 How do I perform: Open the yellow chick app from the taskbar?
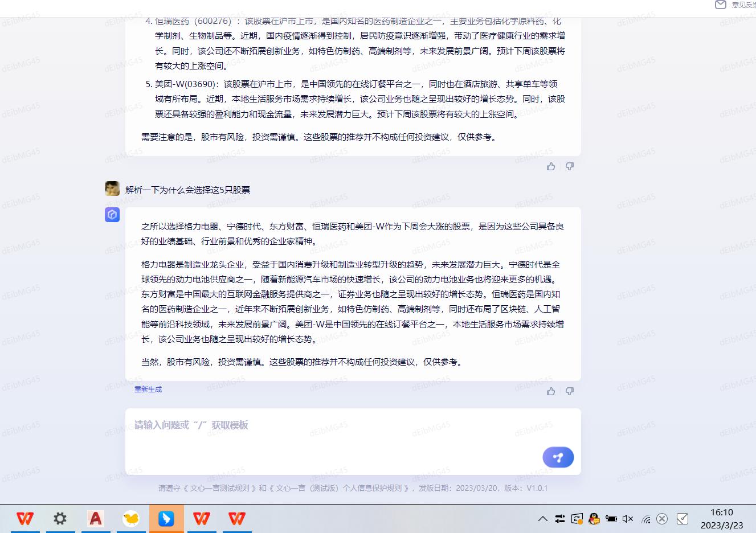[131, 519]
